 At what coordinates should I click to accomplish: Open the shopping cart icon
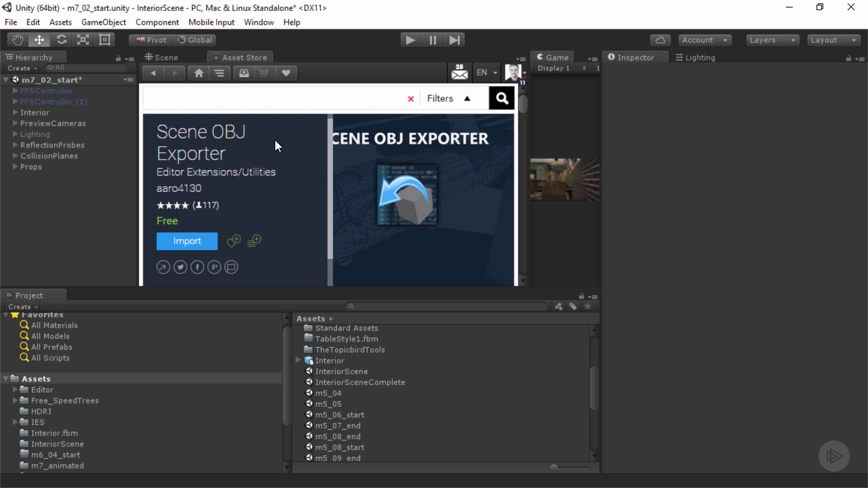pos(264,73)
